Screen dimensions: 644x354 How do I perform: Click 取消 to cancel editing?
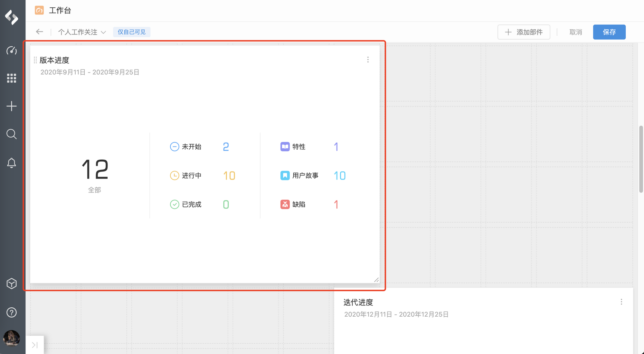tap(576, 32)
